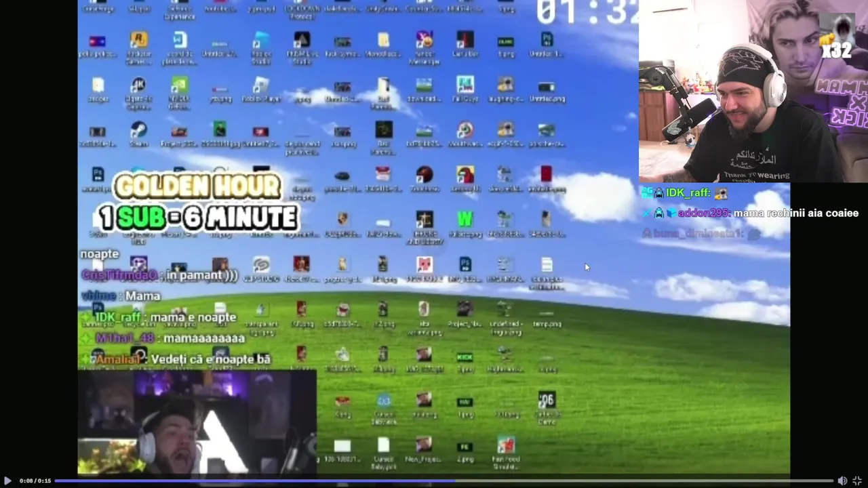This screenshot has height=488, width=868.
Task: Open the Word document icon on desktop
Action: [x=180, y=40]
